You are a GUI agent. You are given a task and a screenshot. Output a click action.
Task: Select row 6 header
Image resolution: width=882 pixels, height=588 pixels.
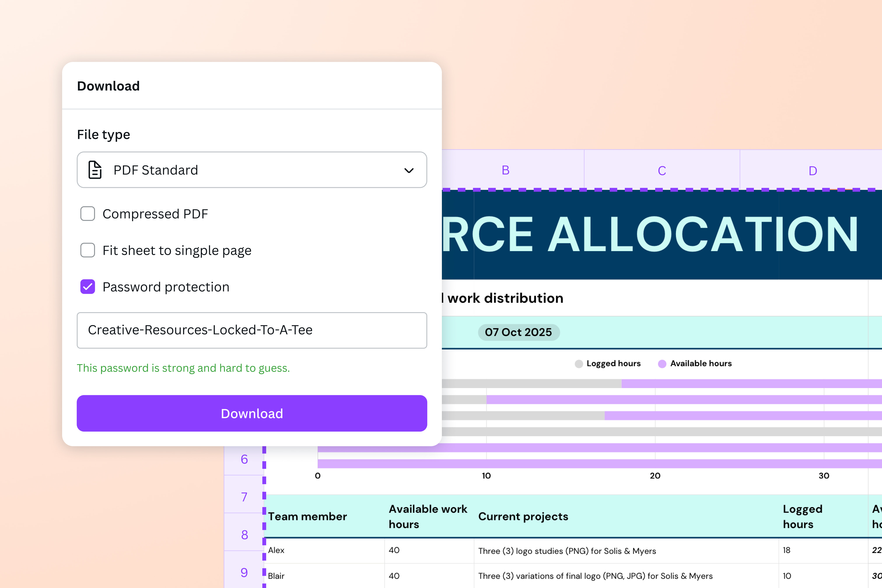(244, 459)
